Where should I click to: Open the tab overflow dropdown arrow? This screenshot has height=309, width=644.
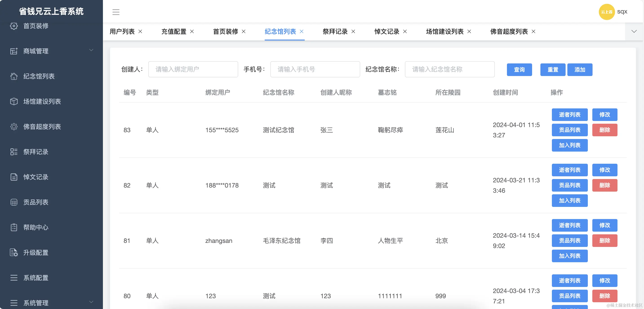(634, 31)
